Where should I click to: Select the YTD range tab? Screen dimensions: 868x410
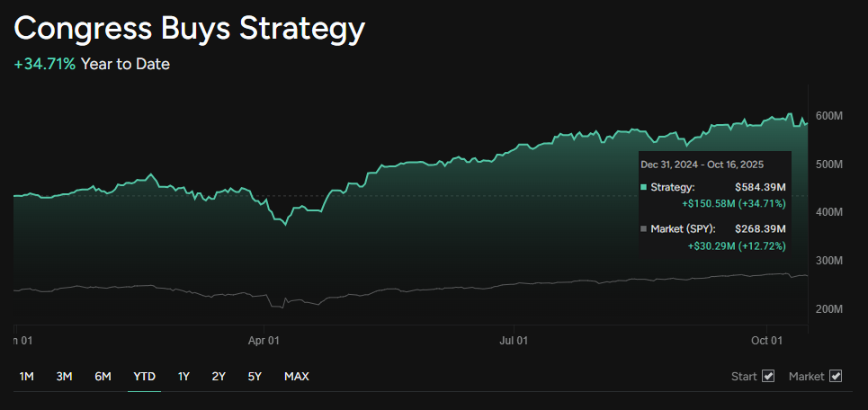(144, 376)
